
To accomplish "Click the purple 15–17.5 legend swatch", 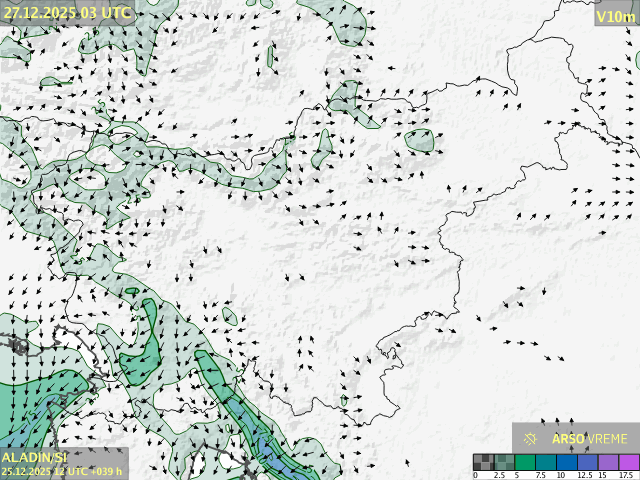I will (x=608, y=462).
